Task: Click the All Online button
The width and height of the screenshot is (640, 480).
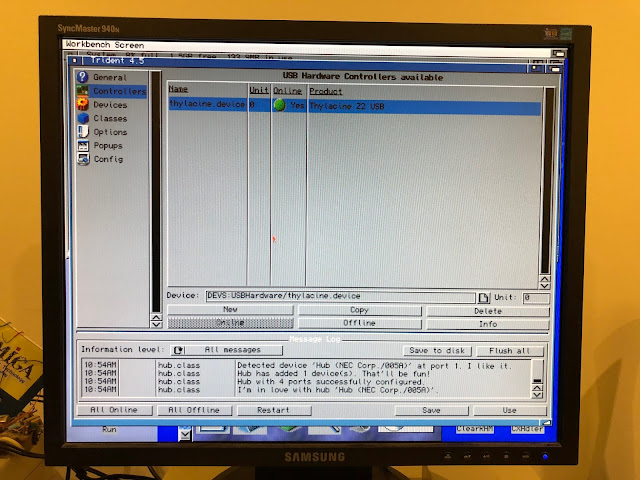Action: point(114,410)
